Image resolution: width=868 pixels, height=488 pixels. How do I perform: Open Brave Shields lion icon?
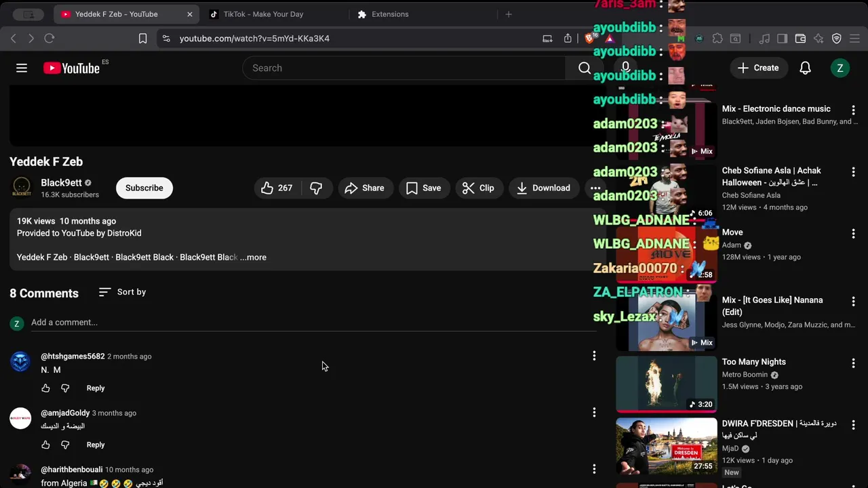589,39
